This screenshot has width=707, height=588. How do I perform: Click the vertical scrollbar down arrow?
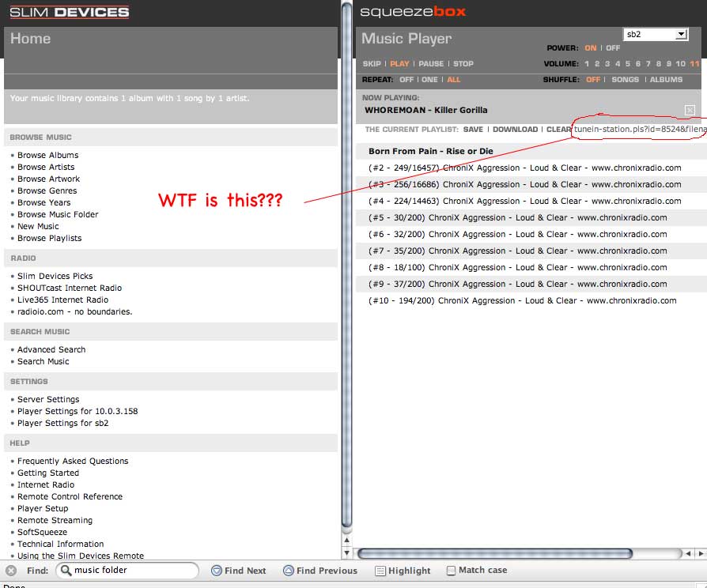pyautogui.click(x=346, y=552)
